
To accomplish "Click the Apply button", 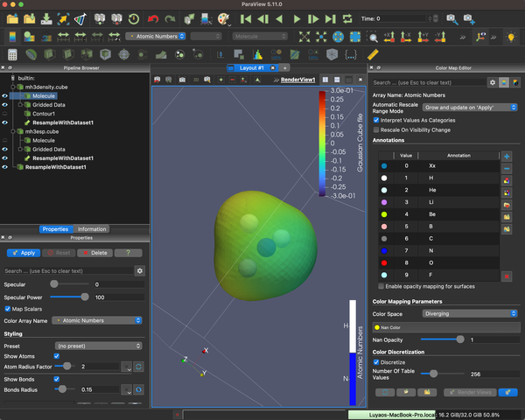I will (24, 253).
